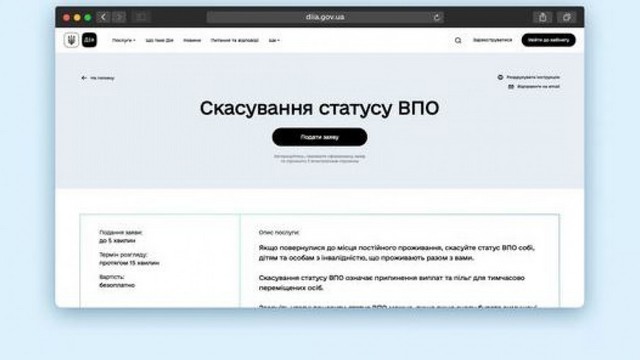Open the Новини menu item
This screenshot has width=640, height=360.
pyautogui.click(x=192, y=40)
